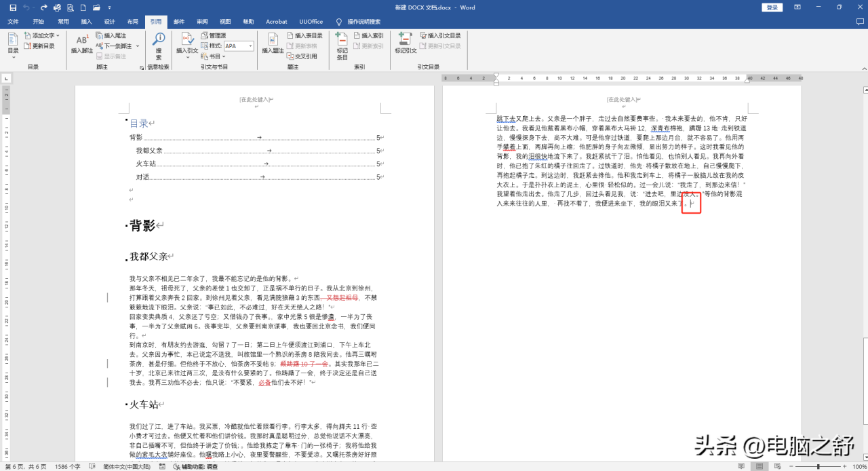Click 更新目录 to update table of contents
The width and height of the screenshot is (868, 471).
pyautogui.click(x=39, y=45)
